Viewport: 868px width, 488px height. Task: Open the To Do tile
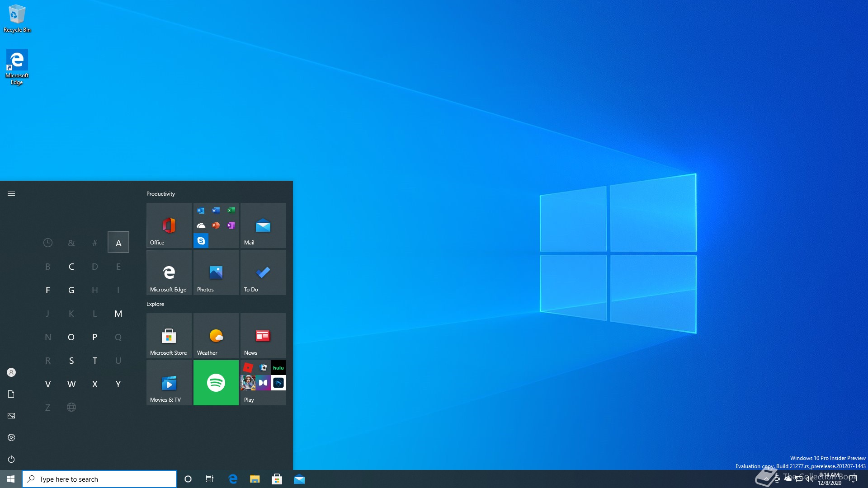click(x=263, y=272)
